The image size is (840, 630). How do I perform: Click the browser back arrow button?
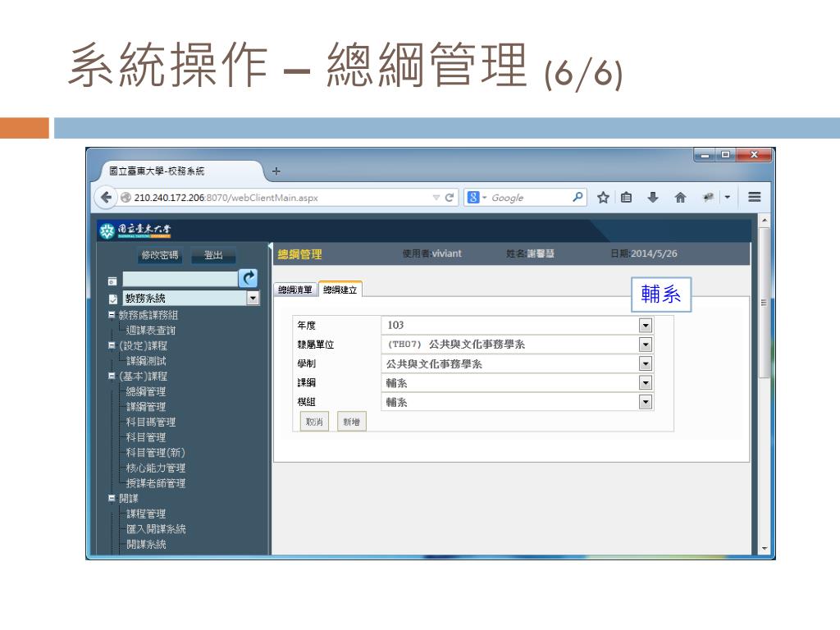(106, 198)
